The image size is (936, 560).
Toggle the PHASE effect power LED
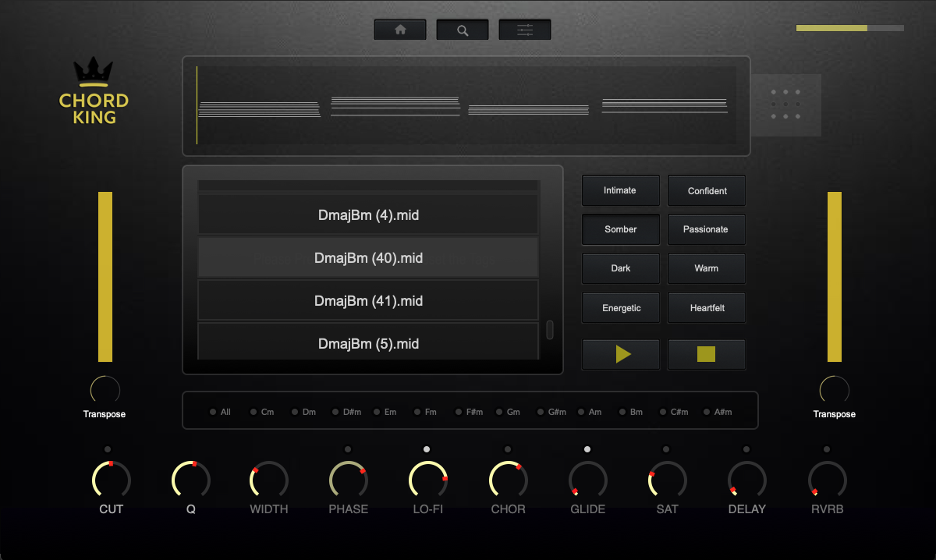348,449
